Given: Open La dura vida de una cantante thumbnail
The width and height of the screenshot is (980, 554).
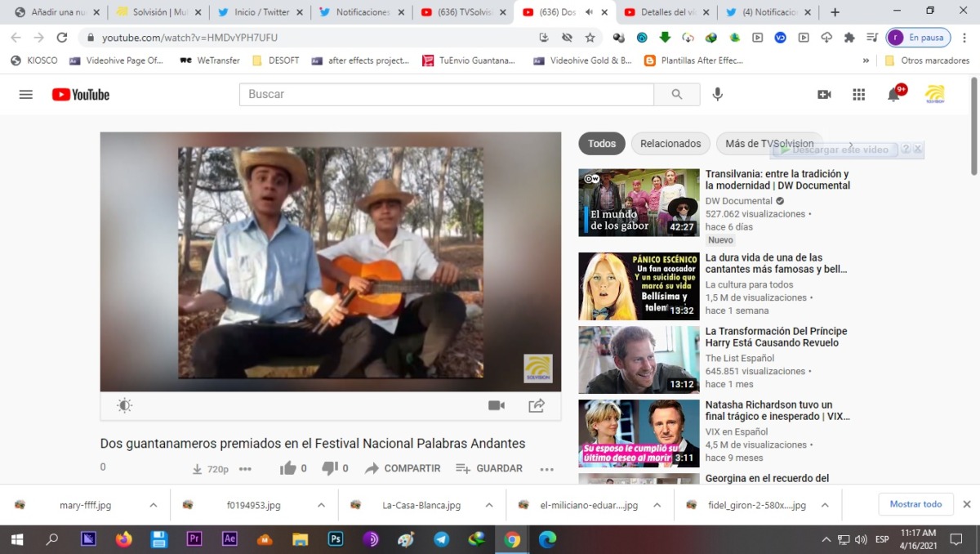Looking at the screenshot, I should tap(639, 286).
